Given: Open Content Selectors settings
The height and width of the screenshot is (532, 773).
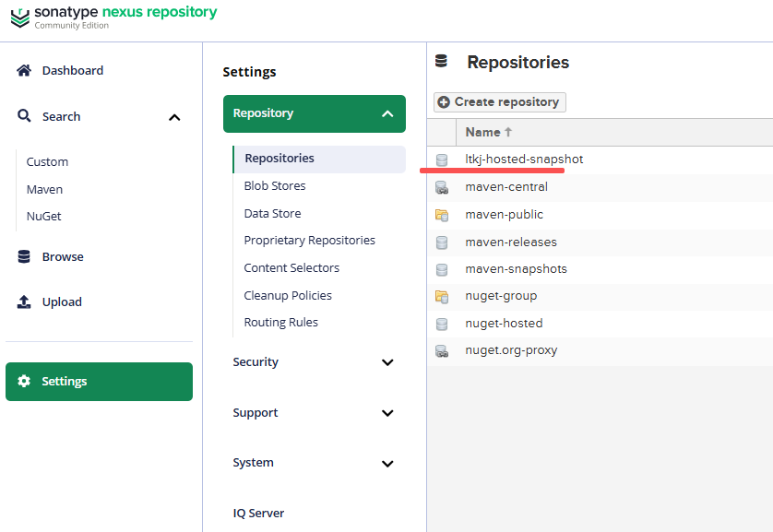Looking at the screenshot, I should pyautogui.click(x=291, y=267).
